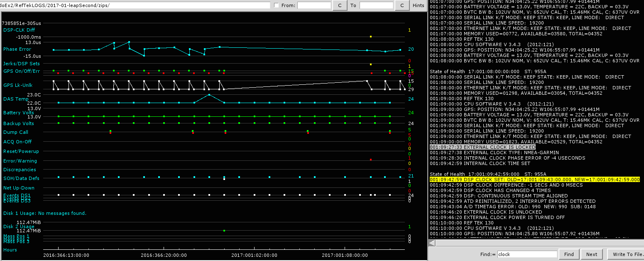Select the EXTERNAL CLOCK IS LOCKED log line
Image resolution: width=644 pixels, height=261 pixels.
coord(482,147)
